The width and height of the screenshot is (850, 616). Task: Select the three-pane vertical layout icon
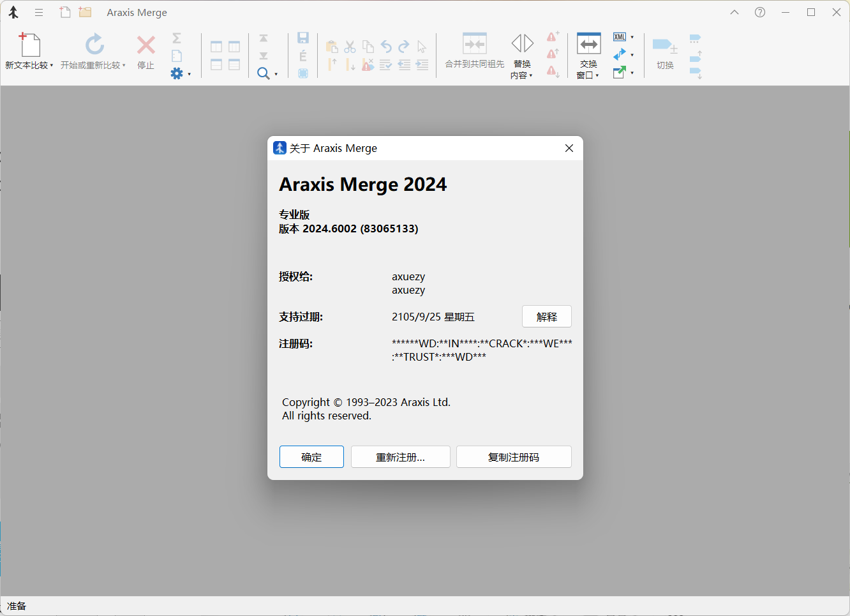tap(234, 47)
